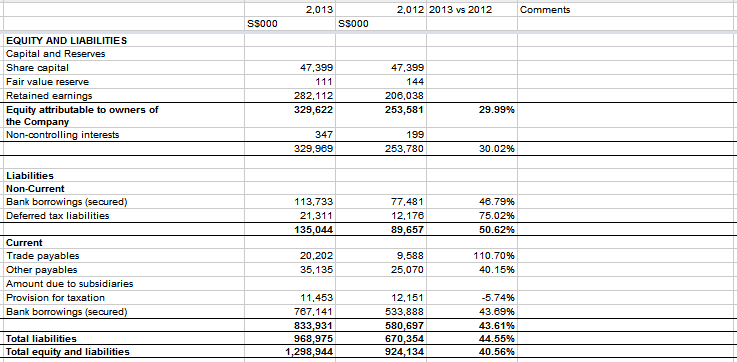
Task: Select the 43.69% change cell
Action: coord(472,312)
